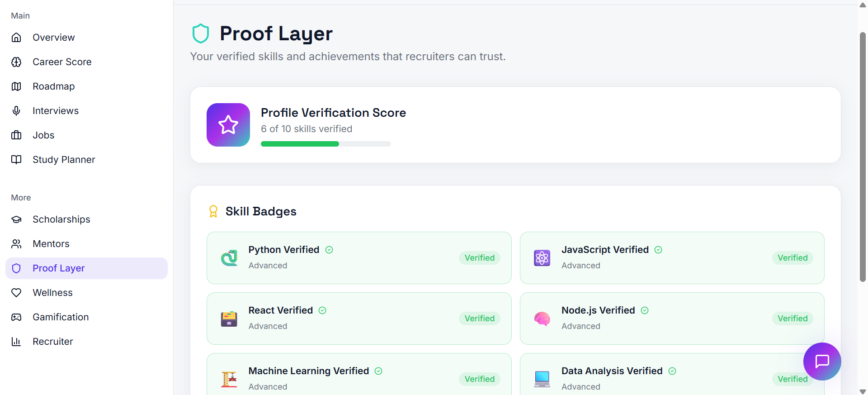Click the "Skill Badges" section heading
Image resolution: width=868 pixels, height=395 pixels.
coord(261,211)
